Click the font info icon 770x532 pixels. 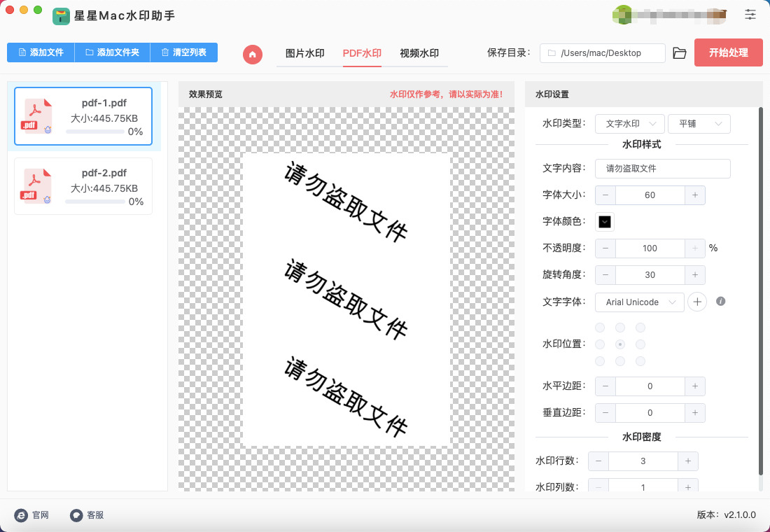pos(720,302)
